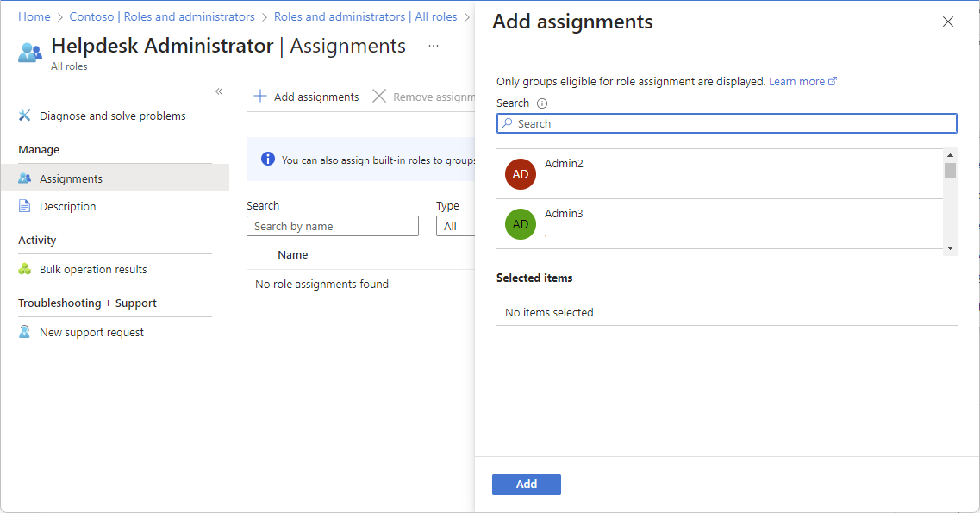Click the Search info tooltip icon
Viewport: 980px width, 513px height.
[542, 103]
